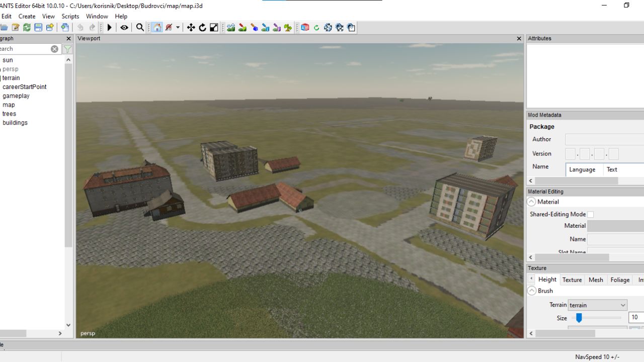Clear the scenegraph search field

tap(54, 49)
